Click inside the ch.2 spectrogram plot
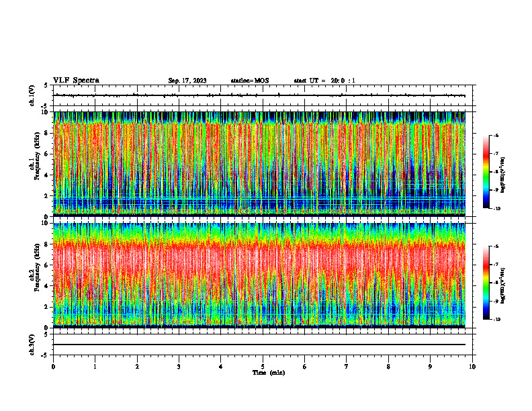 [x=259, y=275]
